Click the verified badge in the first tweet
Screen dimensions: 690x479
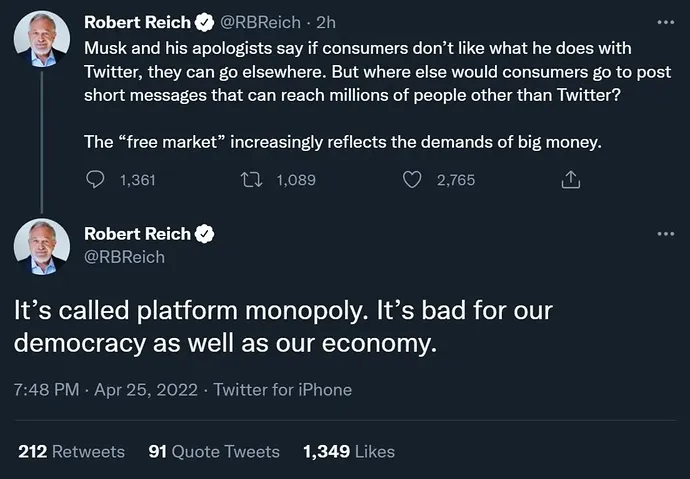coord(203,22)
